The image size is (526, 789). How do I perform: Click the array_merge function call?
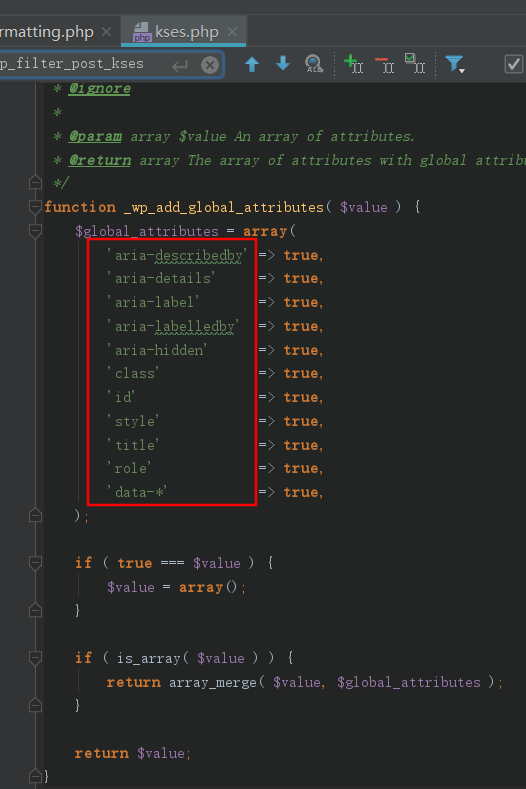[x=212, y=682]
